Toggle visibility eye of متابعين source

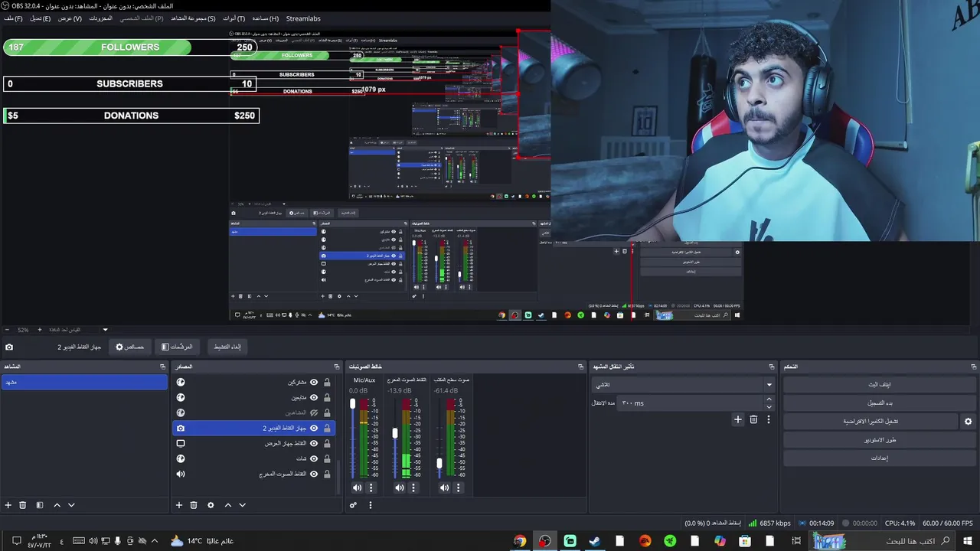314,397
